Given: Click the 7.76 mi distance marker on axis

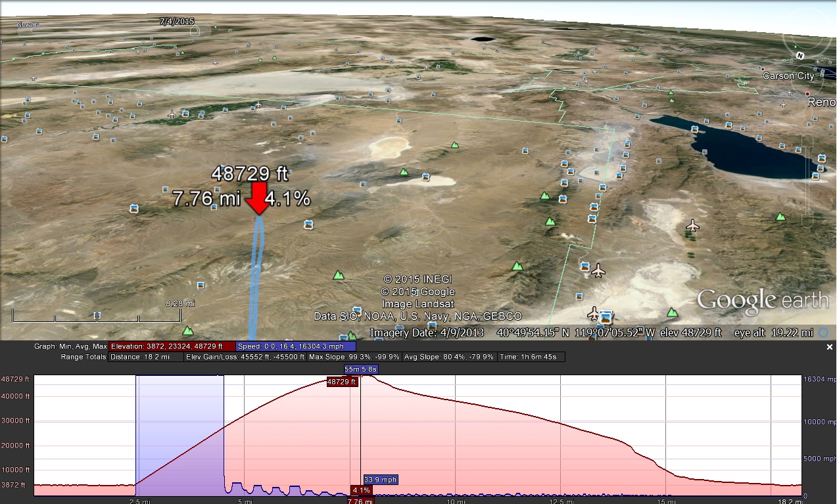Looking at the screenshot, I should click(360, 501).
